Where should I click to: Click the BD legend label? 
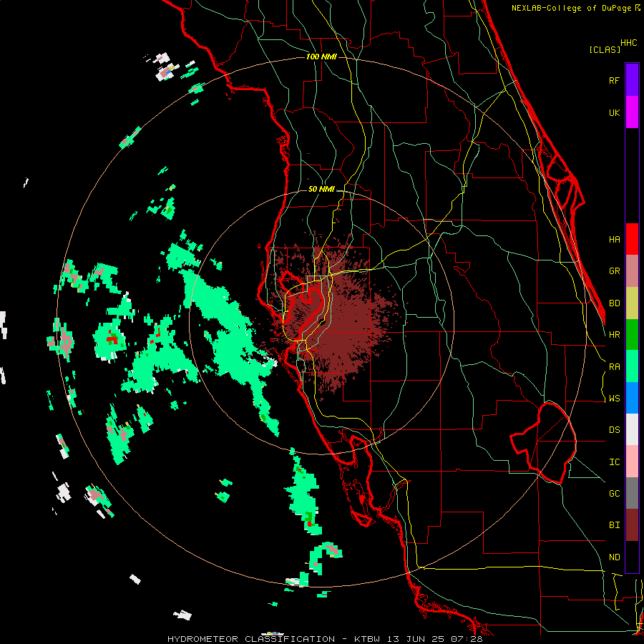(x=614, y=303)
